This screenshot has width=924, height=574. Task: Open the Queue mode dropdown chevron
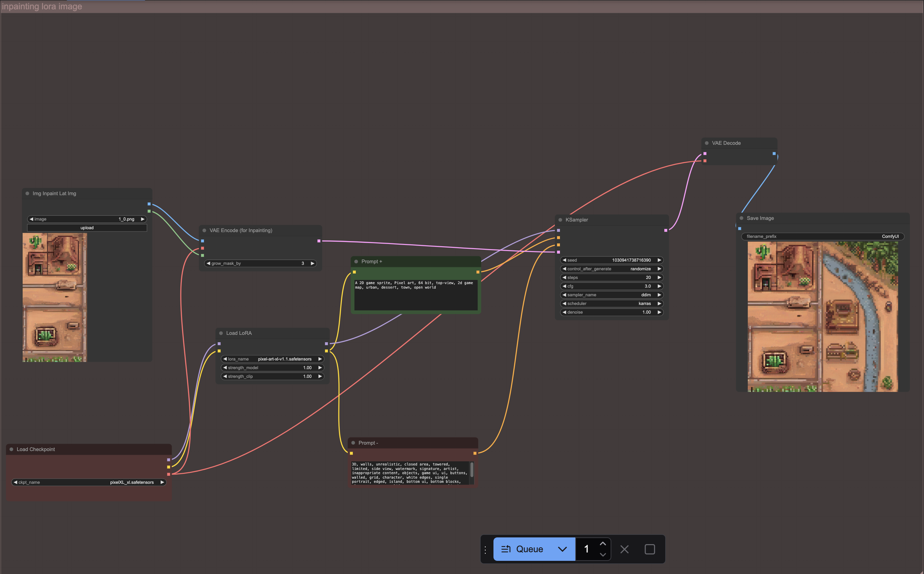562,549
